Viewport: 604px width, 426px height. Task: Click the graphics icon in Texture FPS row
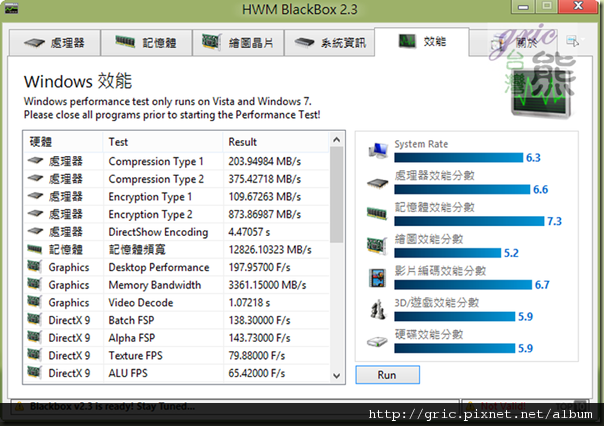click(x=34, y=355)
